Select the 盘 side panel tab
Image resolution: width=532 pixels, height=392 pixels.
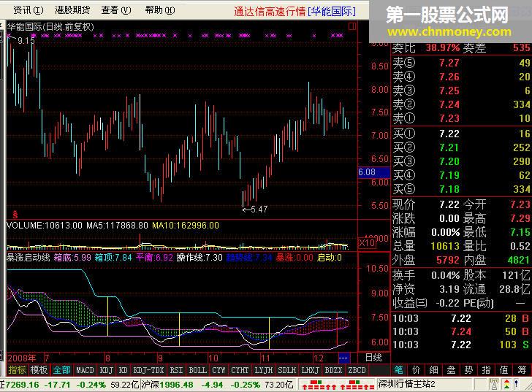coord(452,370)
